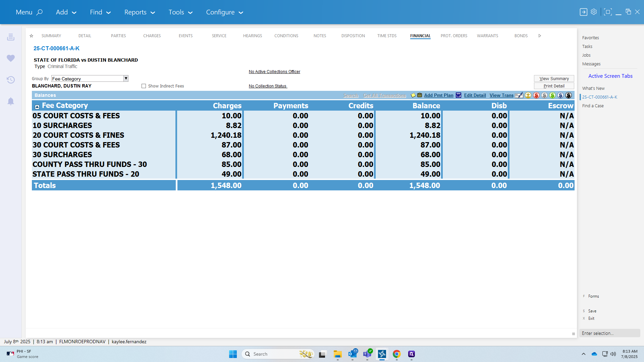This screenshot has height=362, width=644.
Task: Click the yellow plus circle icon
Action: tap(528, 96)
